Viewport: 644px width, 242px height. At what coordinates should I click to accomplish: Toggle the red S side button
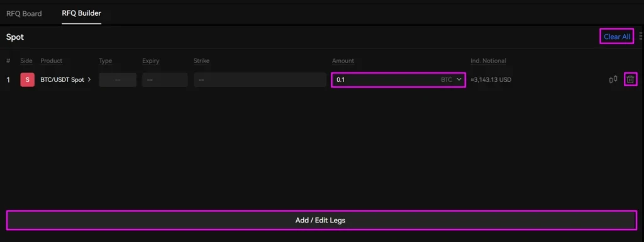[x=28, y=80]
